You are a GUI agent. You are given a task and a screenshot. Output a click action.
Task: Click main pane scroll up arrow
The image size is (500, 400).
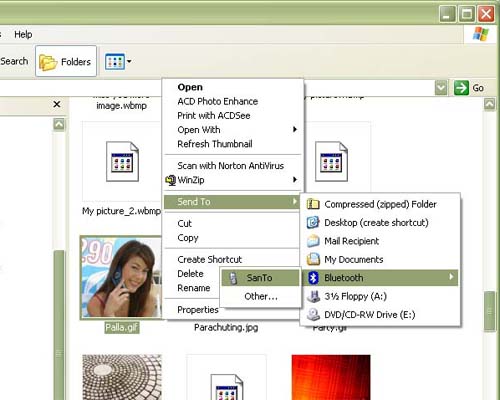pyautogui.click(x=489, y=105)
